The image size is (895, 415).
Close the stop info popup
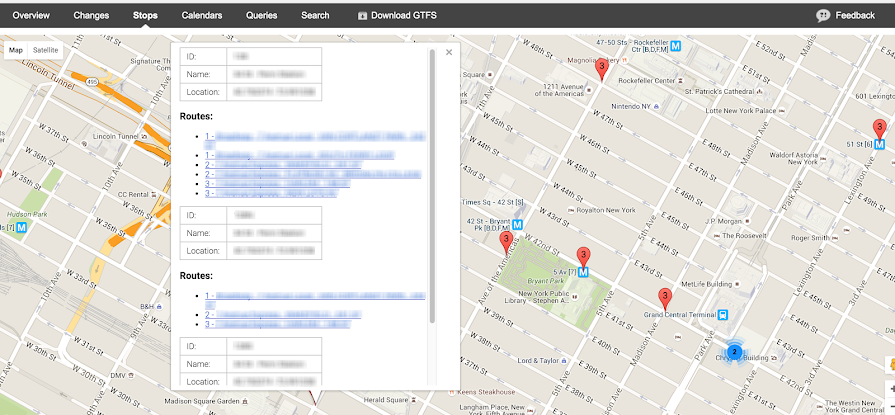coord(449,52)
